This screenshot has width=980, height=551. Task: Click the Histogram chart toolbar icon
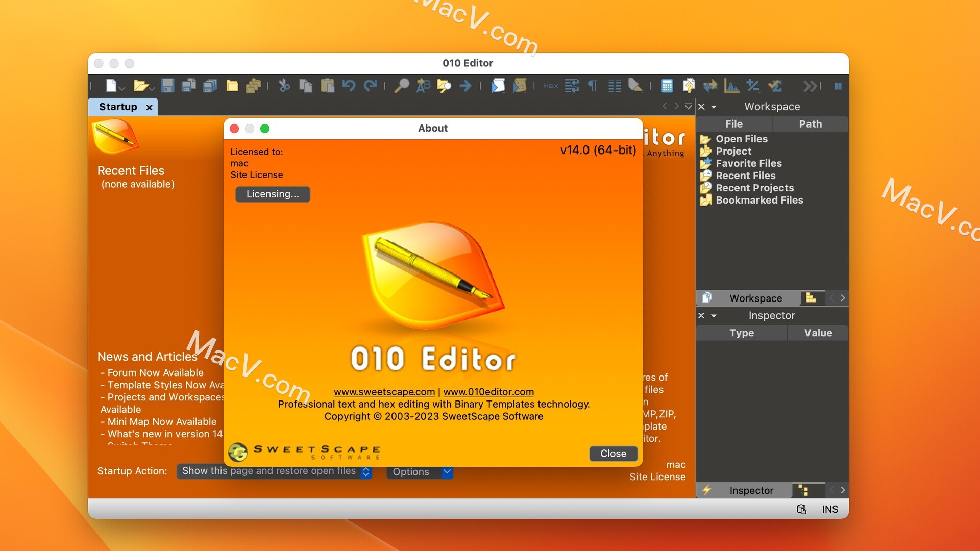point(731,86)
